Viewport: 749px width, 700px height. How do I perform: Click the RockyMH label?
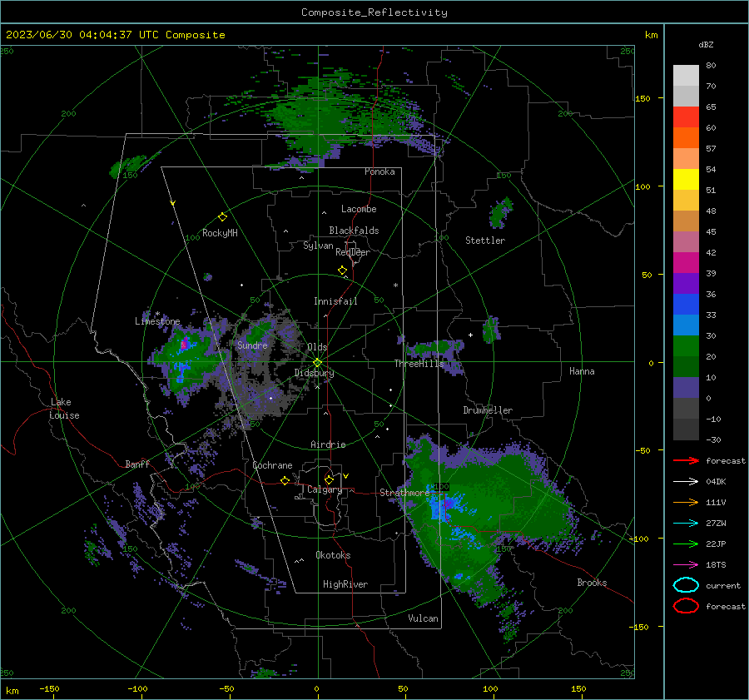coord(220,233)
